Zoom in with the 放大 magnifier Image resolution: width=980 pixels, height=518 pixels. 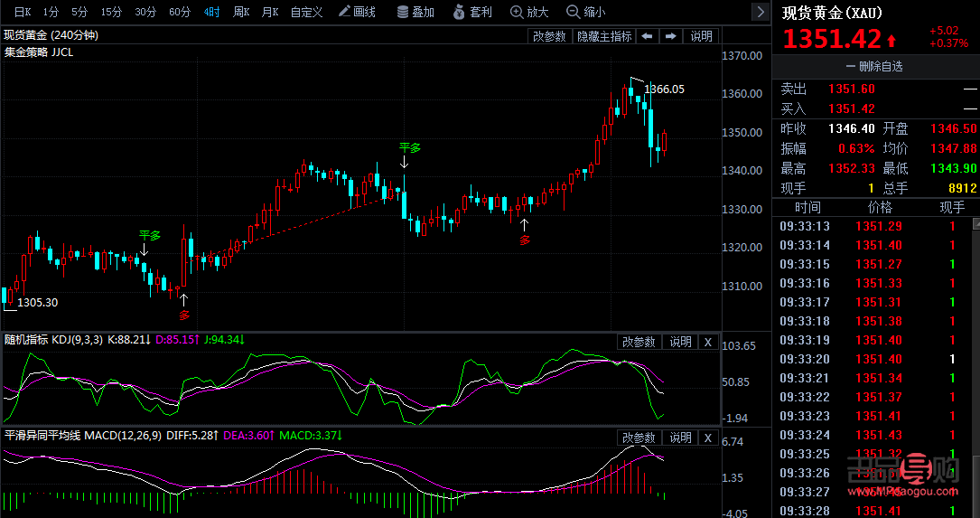[529, 11]
